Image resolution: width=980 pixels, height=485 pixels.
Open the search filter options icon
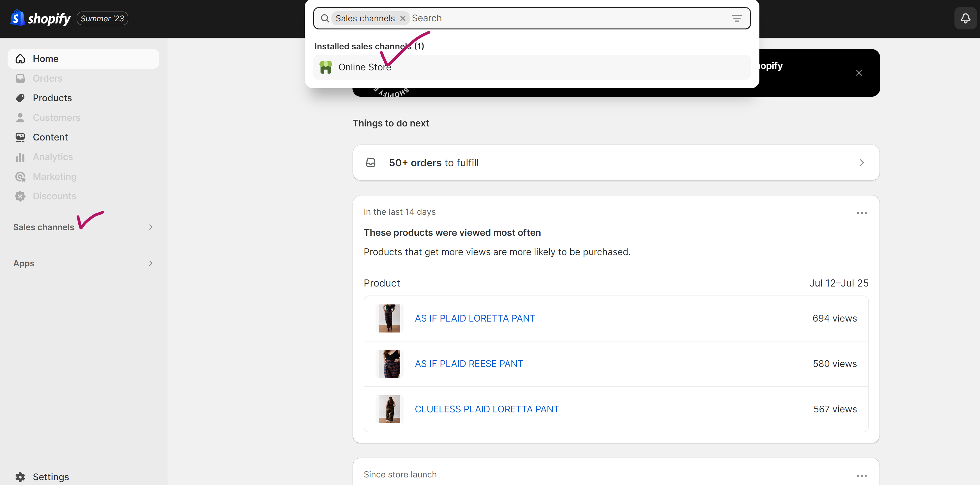(x=737, y=18)
